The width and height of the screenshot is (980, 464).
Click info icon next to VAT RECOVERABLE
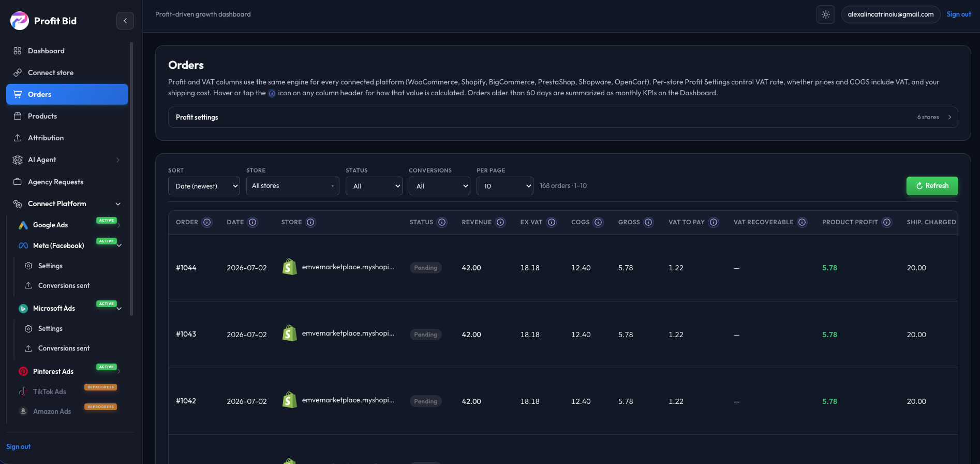tap(802, 222)
